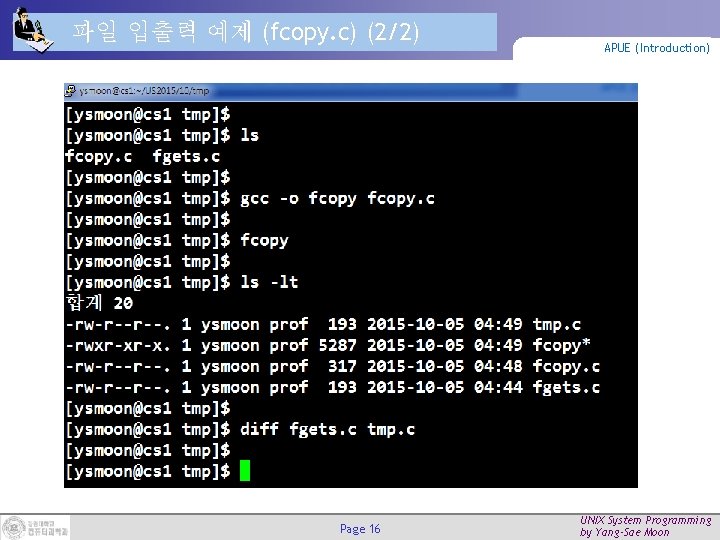This screenshot has width=720, height=540.
Task: Click permissions '-rwxr-xr-x.' of fcopy row
Action: [118, 345]
